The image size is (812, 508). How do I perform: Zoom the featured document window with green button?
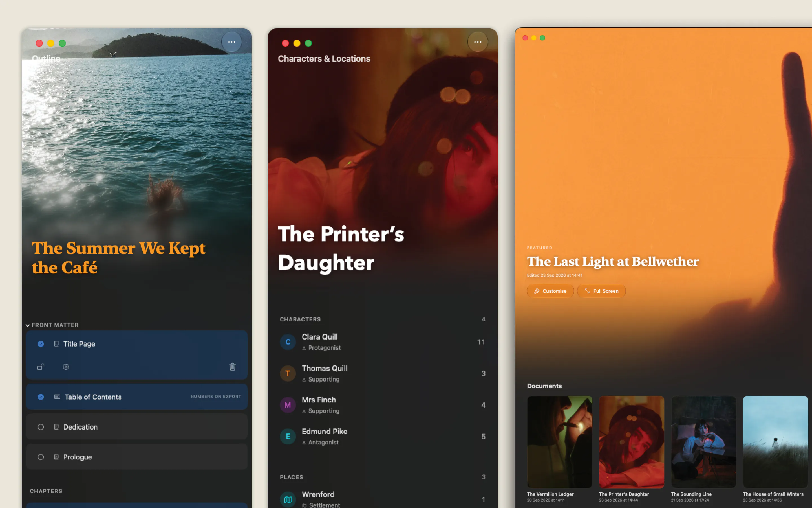click(542, 38)
